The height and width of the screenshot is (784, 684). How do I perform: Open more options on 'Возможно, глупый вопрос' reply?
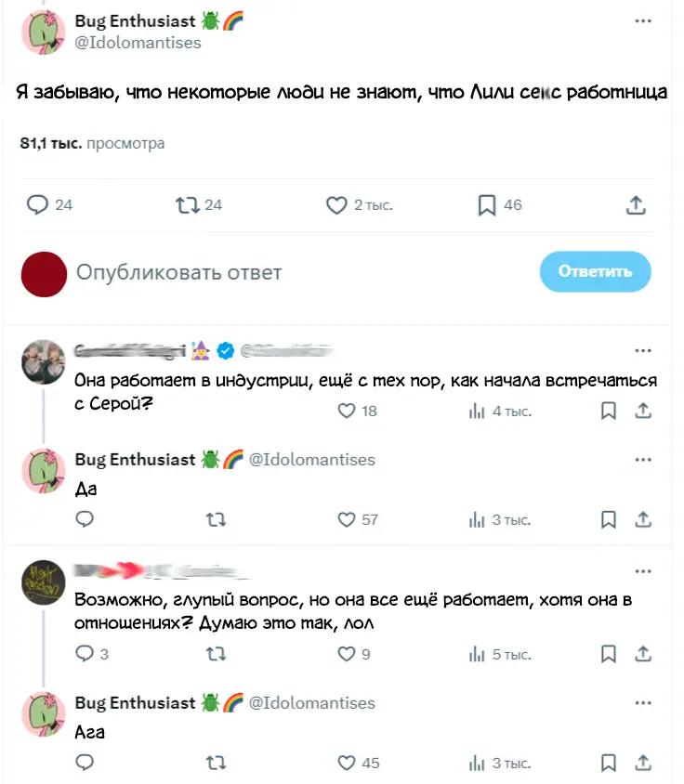click(643, 571)
